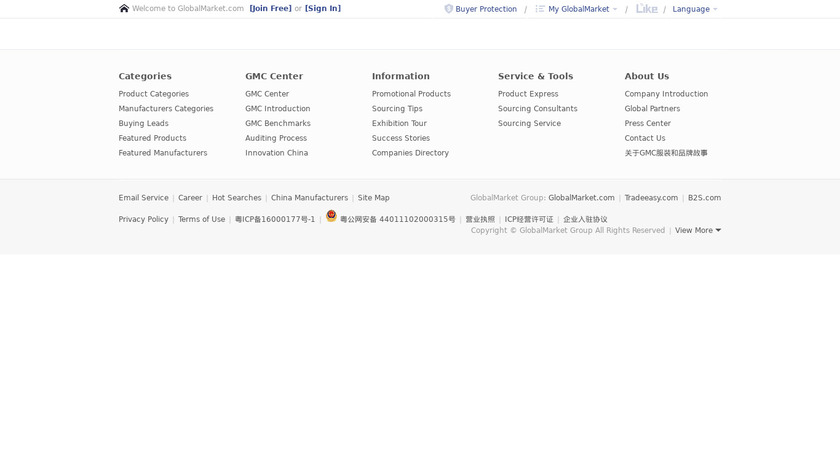This screenshot has height=472, width=840.
Task: Open Global Partners
Action: (x=652, y=109)
